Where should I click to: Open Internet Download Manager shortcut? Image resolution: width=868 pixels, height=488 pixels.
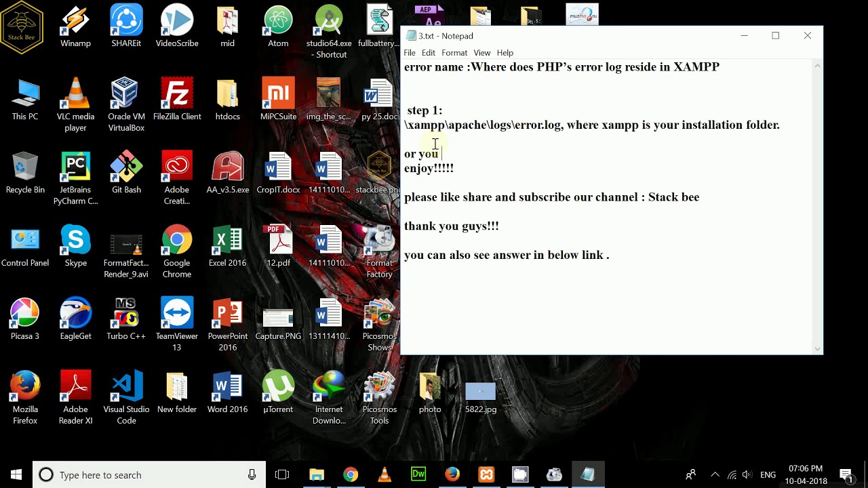(x=329, y=398)
